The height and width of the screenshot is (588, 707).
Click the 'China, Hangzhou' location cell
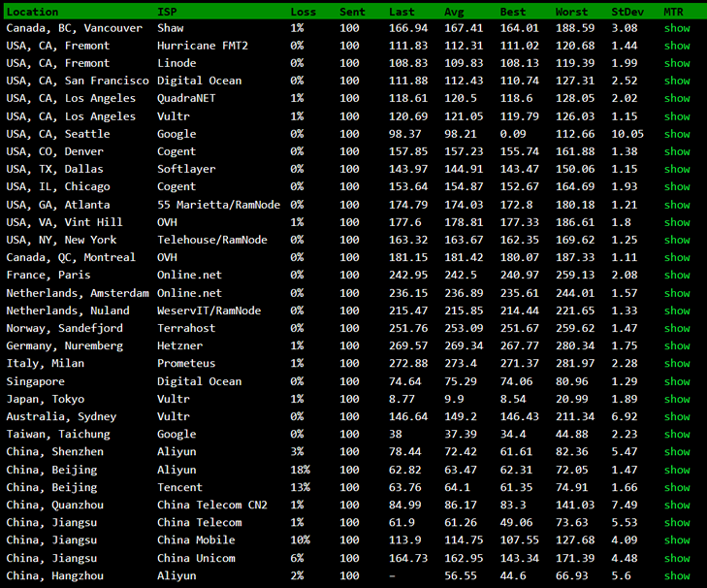click(x=55, y=575)
